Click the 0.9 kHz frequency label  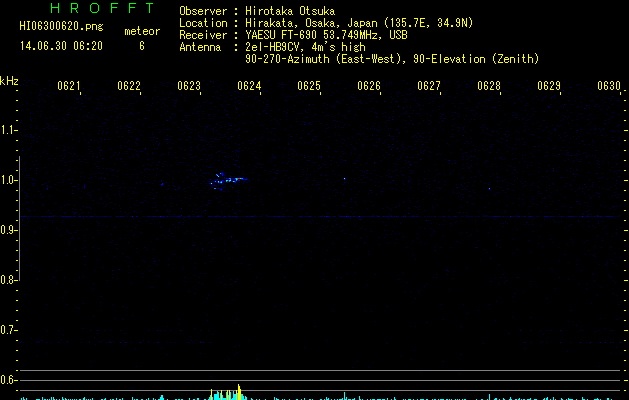8,230
